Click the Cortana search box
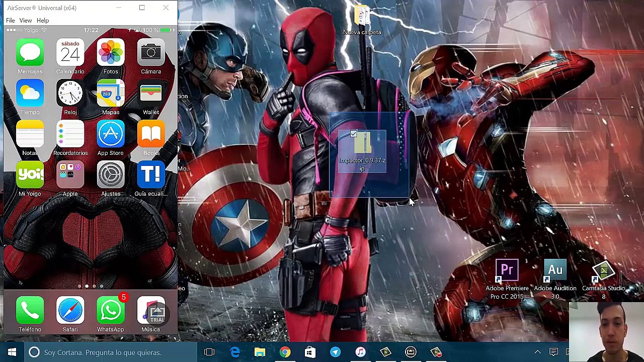 (x=111, y=352)
